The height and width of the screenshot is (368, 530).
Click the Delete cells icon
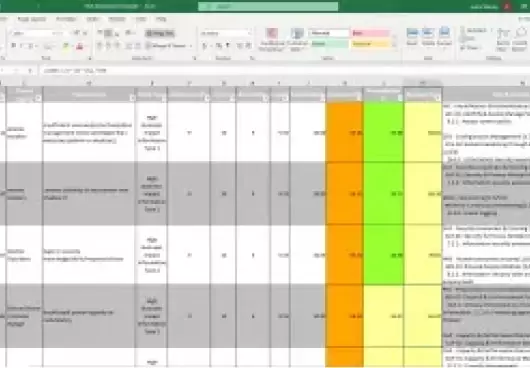tap(428, 36)
